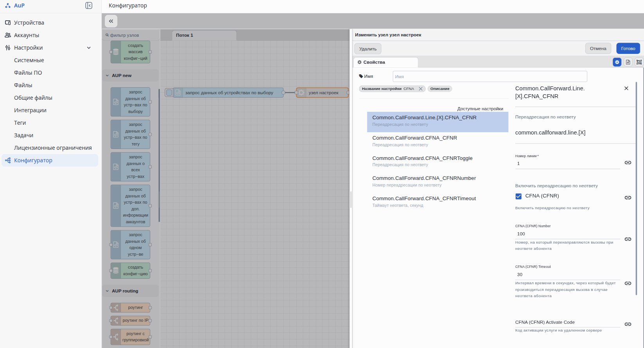Select Common.CallForward.CFNA_CFNRTimeout setting
Image resolution: width=644 pixels, height=348 pixels.
tap(437, 202)
